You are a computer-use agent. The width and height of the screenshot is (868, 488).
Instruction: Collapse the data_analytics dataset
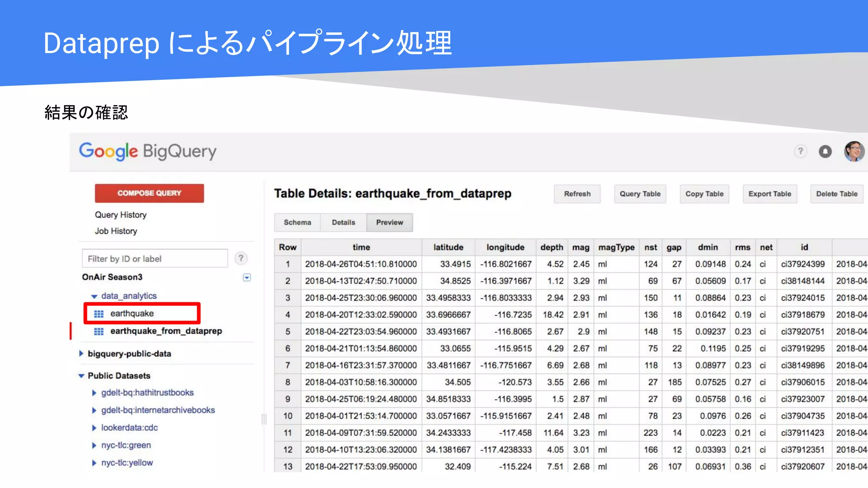[95, 296]
